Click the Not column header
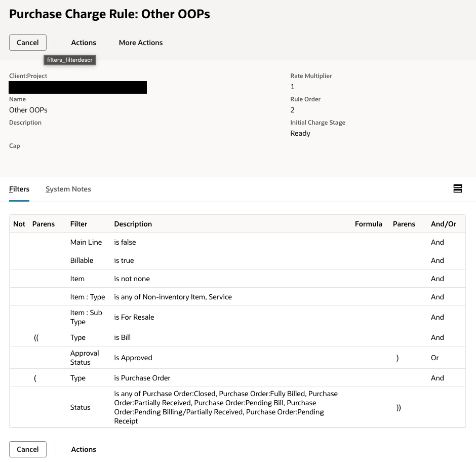The image size is (476, 462). pos(19,224)
